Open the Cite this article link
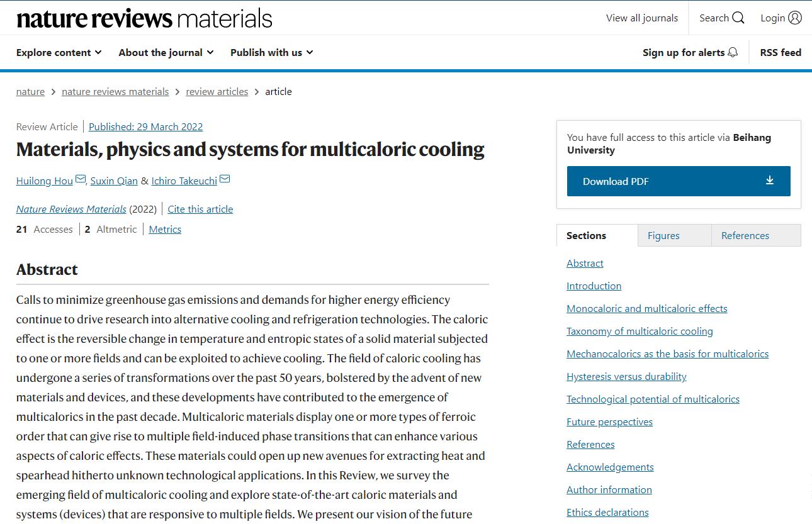Screen dimensions: 812x524 [200, 209]
